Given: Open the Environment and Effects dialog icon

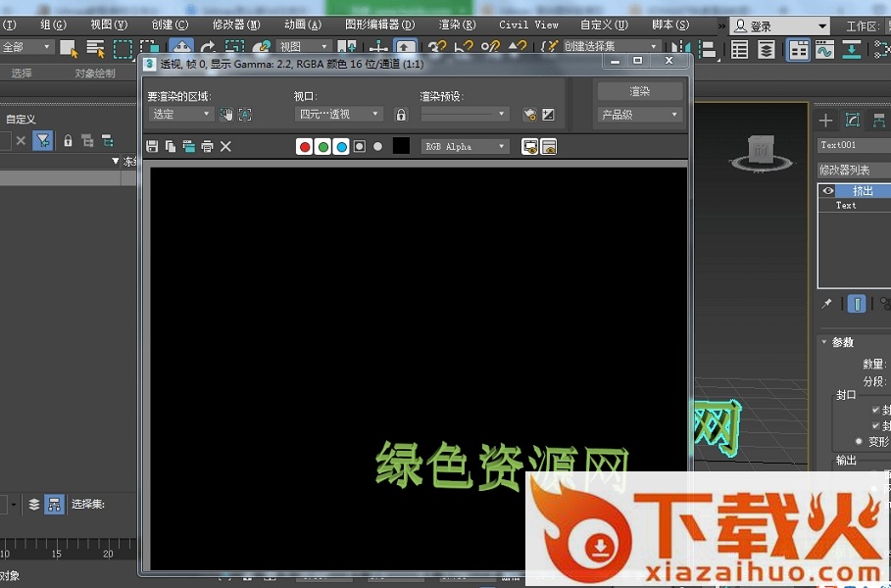Looking at the screenshot, I should pyautogui.click(x=548, y=115).
